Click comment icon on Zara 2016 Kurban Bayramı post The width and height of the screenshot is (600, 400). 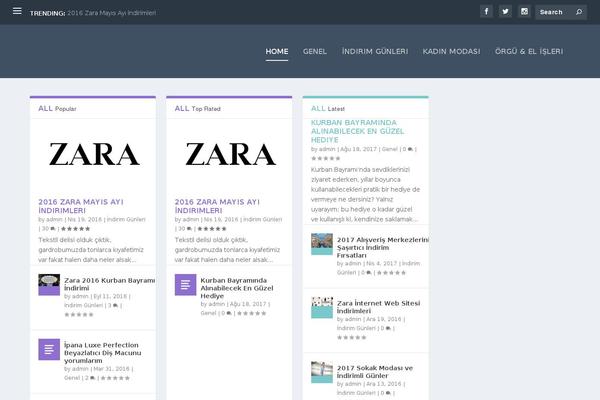115,305
